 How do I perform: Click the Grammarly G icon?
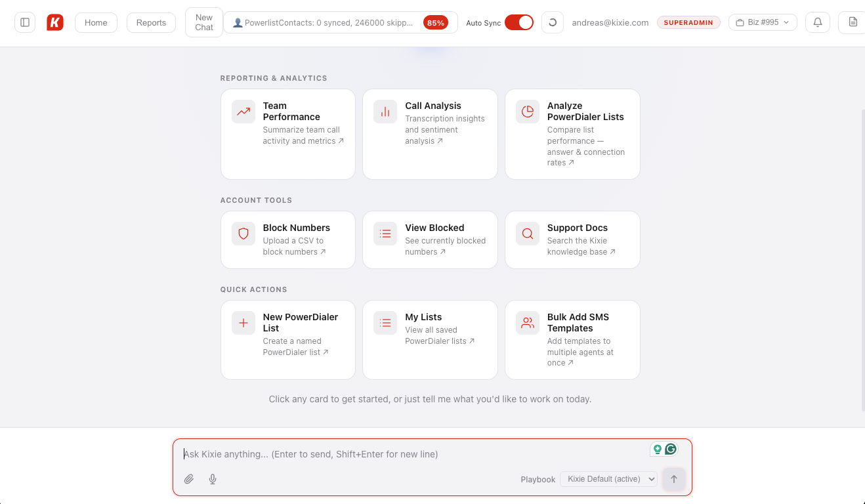pyautogui.click(x=671, y=449)
